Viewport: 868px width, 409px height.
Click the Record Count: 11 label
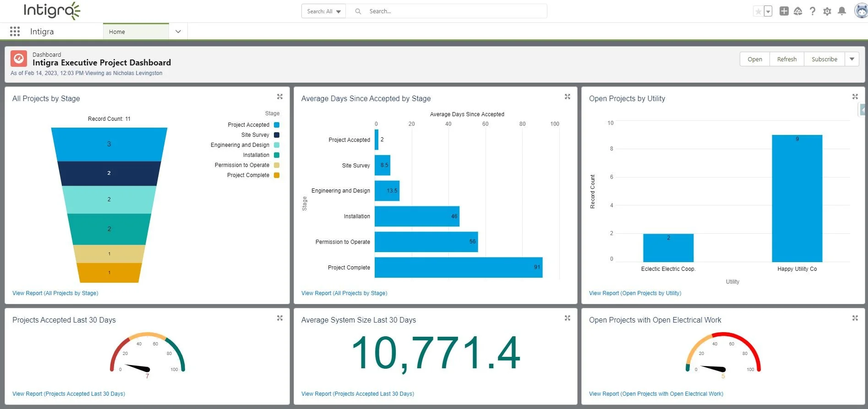(x=109, y=119)
